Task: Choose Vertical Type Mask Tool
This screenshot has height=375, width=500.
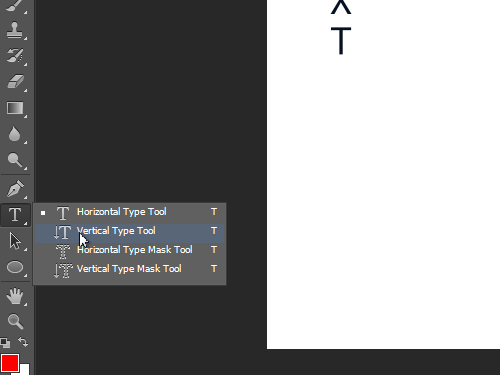Action: (x=130, y=269)
